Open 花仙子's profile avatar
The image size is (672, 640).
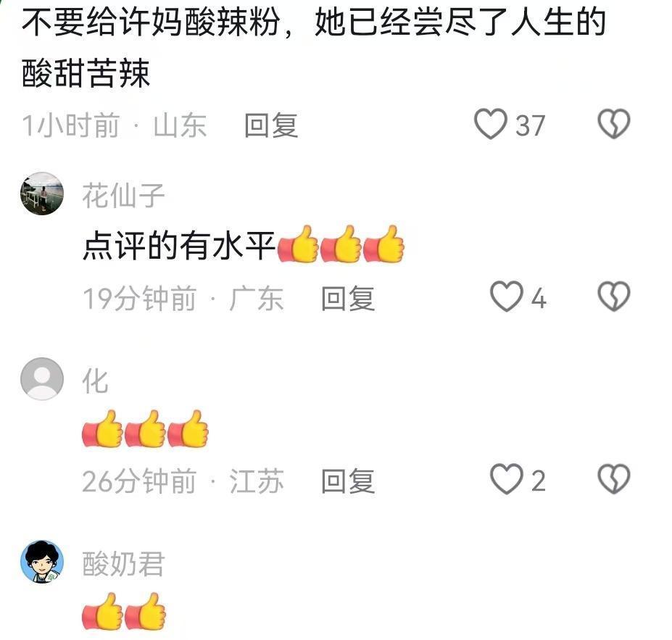click(x=42, y=194)
